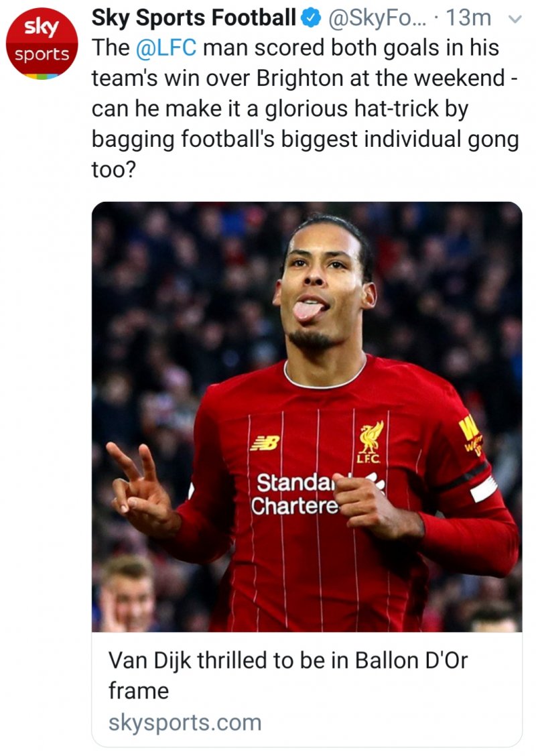This screenshot has height=756, width=536.
Task: Open the @SkyFo... handle
Action: pos(377,18)
